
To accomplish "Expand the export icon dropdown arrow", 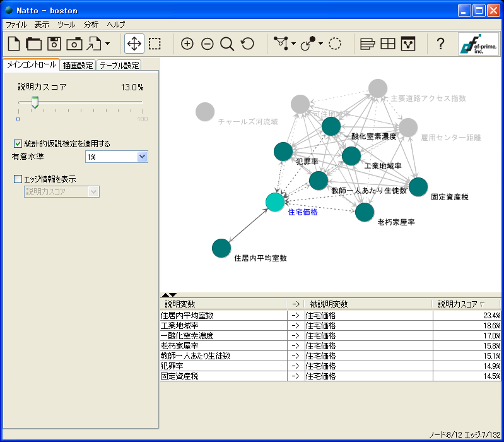I will [108, 44].
